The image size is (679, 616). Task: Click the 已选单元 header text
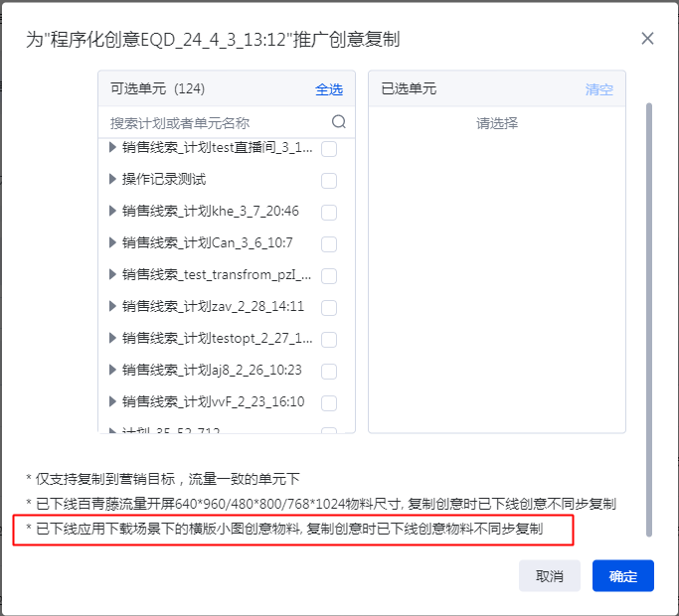(409, 88)
